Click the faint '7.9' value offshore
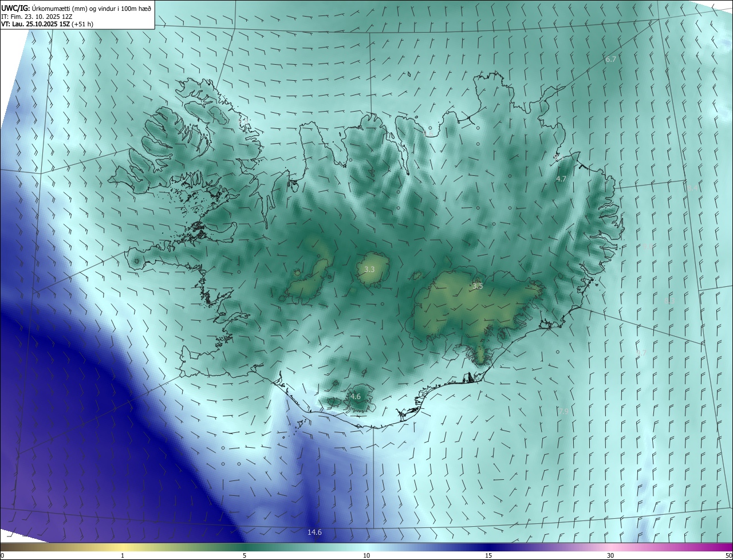733x560 pixels. point(563,411)
